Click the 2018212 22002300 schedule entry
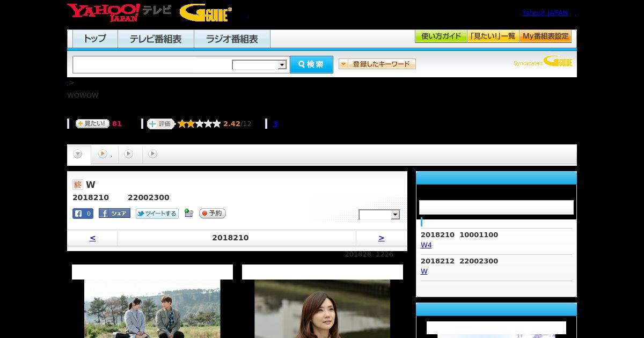 point(459,261)
